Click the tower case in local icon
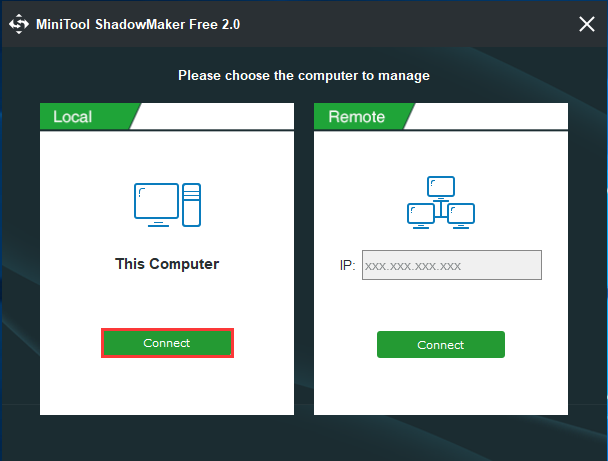The image size is (608, 461). point(192,205)
